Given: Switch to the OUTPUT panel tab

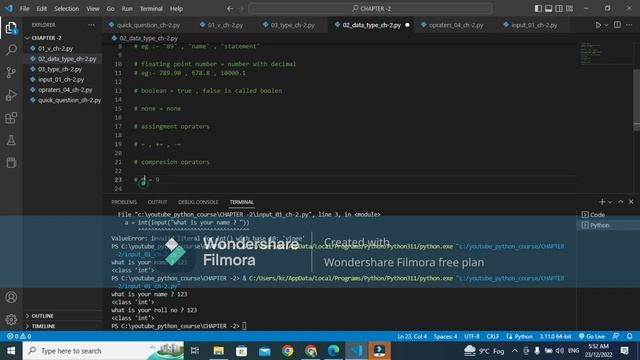Looking at the screenshot, I should 157,202.
